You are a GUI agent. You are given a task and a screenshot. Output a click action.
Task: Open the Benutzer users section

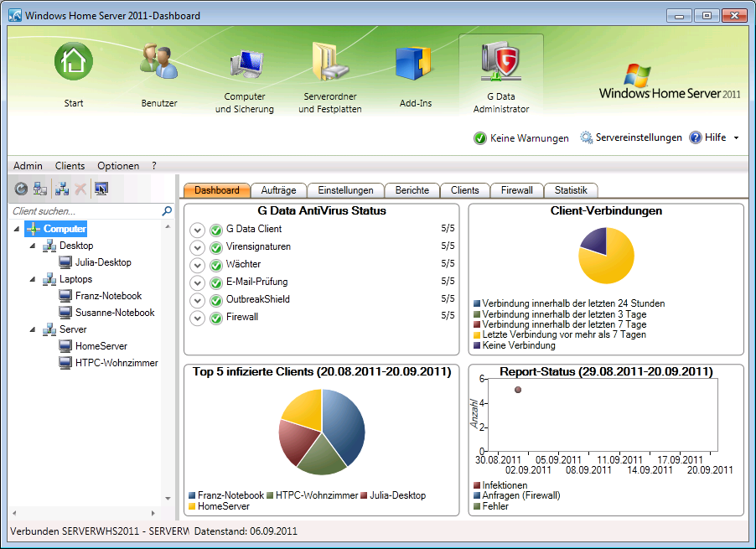[159, 75]
